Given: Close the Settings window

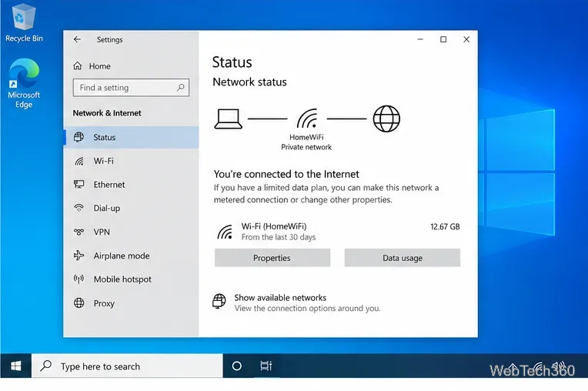Looking at the screenshot, I should (466, 39).
